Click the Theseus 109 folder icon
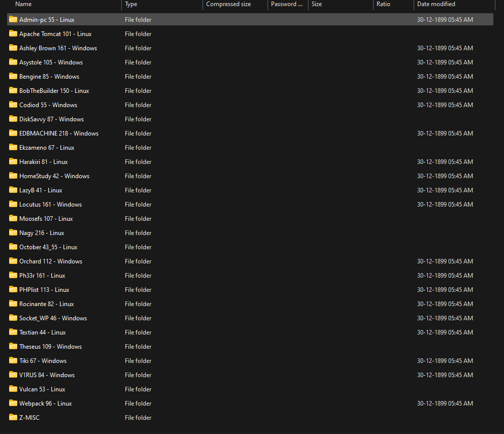Screen dimensions: 504x434 coord(13,346)
